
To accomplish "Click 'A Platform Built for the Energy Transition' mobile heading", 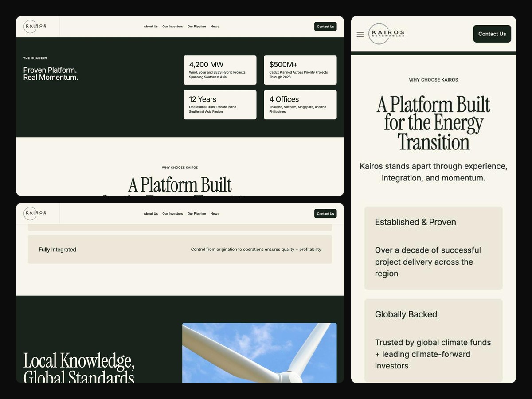I will click(434, 123).
